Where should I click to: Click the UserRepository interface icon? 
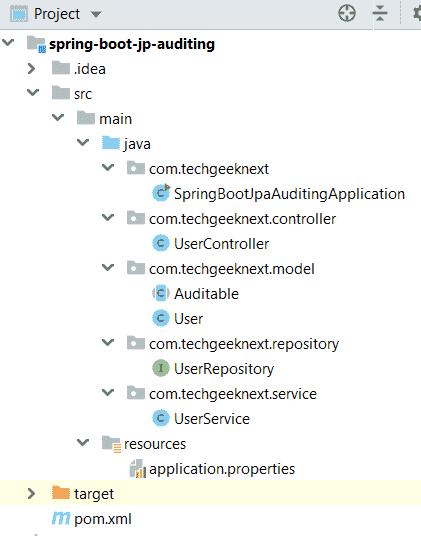point(161,368)
